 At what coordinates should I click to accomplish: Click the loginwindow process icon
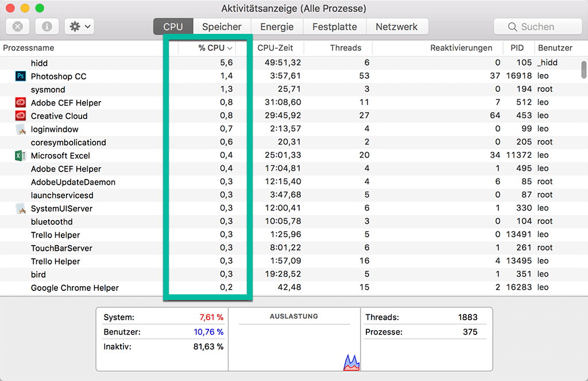20,129
